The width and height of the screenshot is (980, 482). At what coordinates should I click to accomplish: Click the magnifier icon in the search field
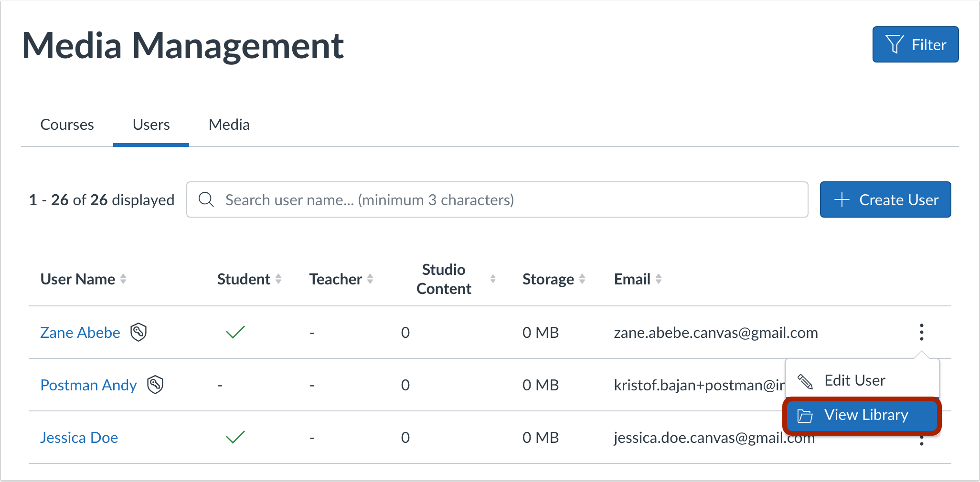(206, 199)
